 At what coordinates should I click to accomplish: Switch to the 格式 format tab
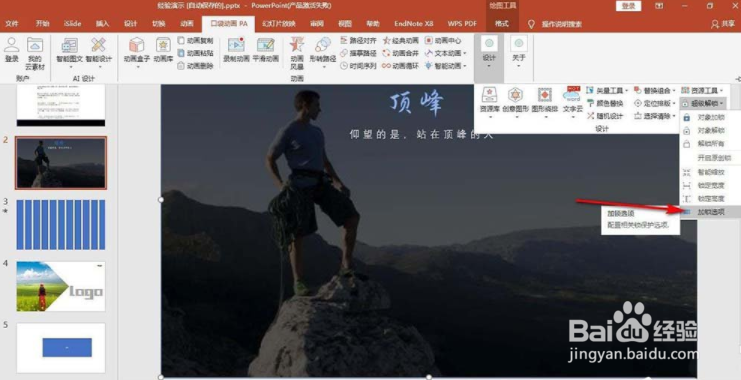click(502, 24)
